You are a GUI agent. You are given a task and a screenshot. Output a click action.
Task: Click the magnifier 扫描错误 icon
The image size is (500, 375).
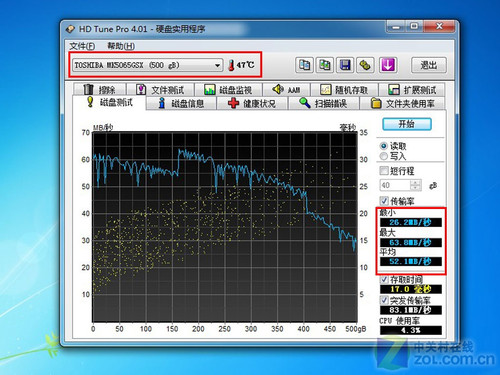(x=305, y=103)
